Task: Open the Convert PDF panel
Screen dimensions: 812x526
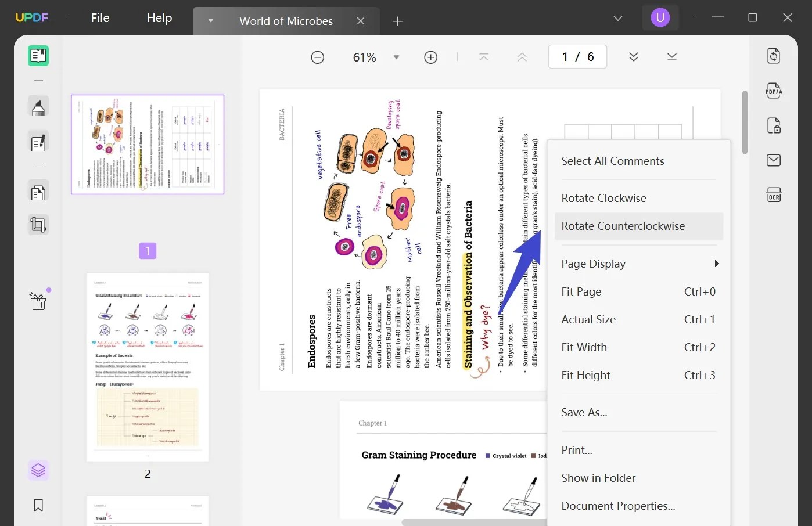Action: coord(774,55)
